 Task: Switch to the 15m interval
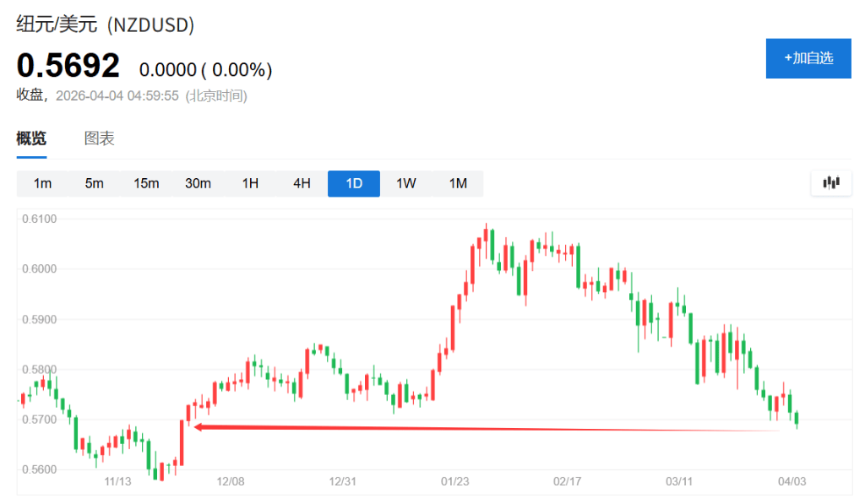[146, 183]
